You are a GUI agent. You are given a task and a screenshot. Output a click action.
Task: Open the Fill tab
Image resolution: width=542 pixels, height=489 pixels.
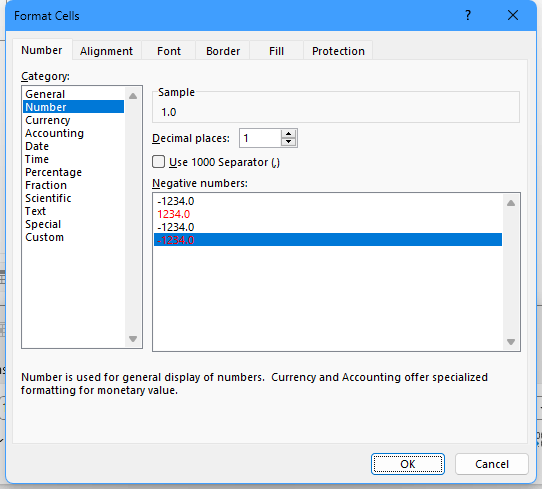tap(276, 51)
